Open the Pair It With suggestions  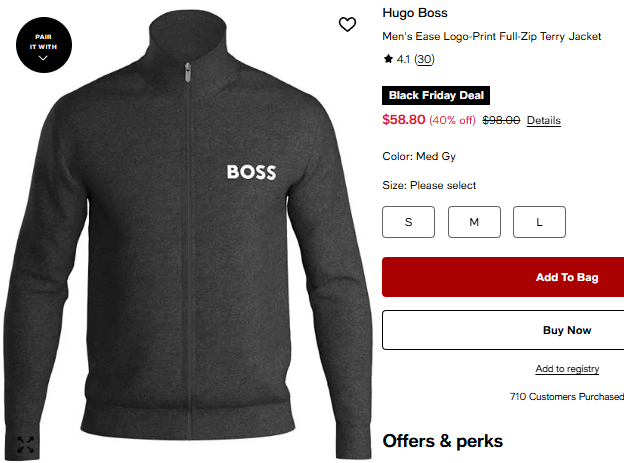(43, 44)
